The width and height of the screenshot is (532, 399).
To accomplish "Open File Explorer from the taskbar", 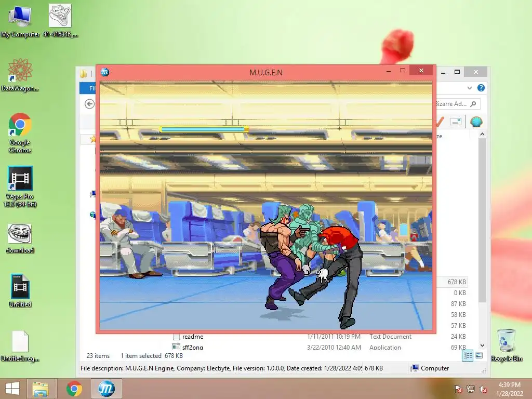I will (x=41, y=389).
